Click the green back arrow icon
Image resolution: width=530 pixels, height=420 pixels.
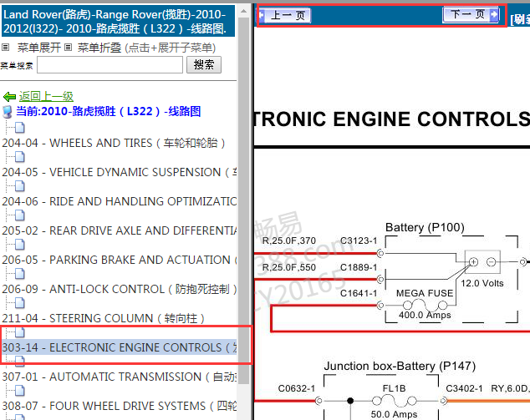9,97
